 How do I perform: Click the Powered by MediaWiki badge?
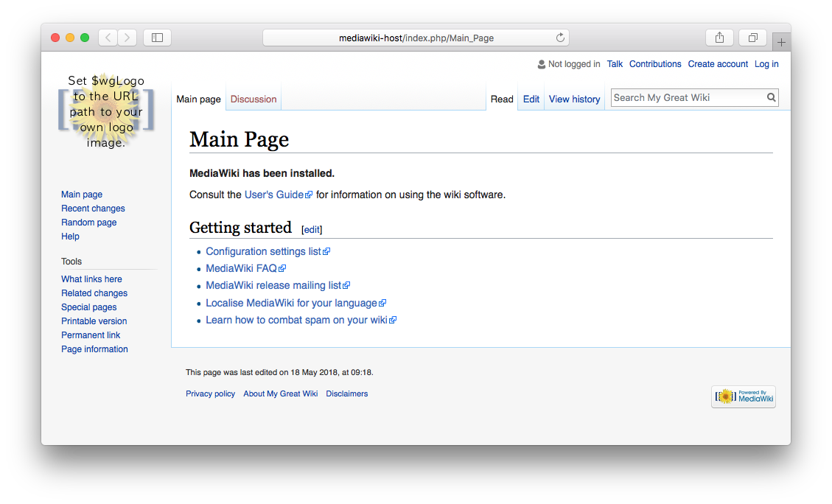743,396
